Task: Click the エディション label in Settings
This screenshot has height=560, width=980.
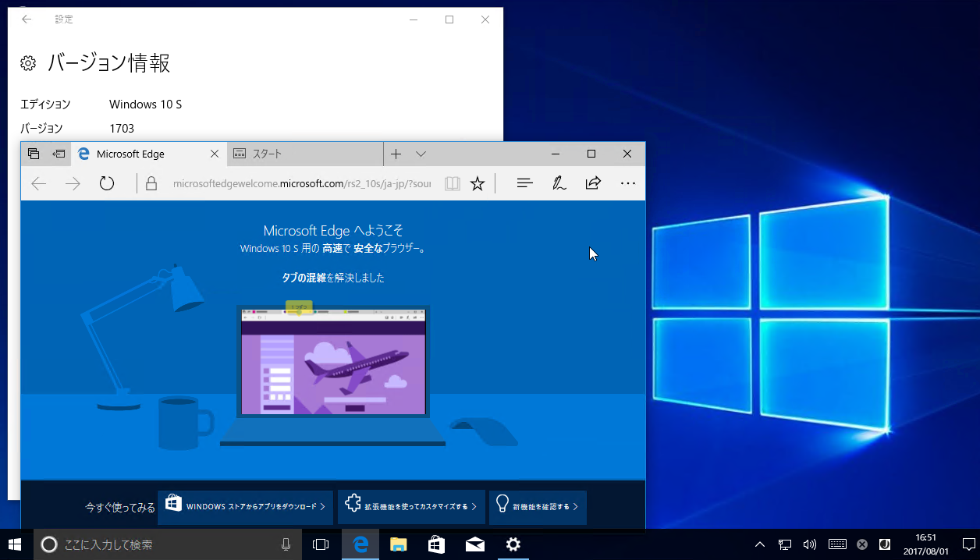Action: point(45,105)
